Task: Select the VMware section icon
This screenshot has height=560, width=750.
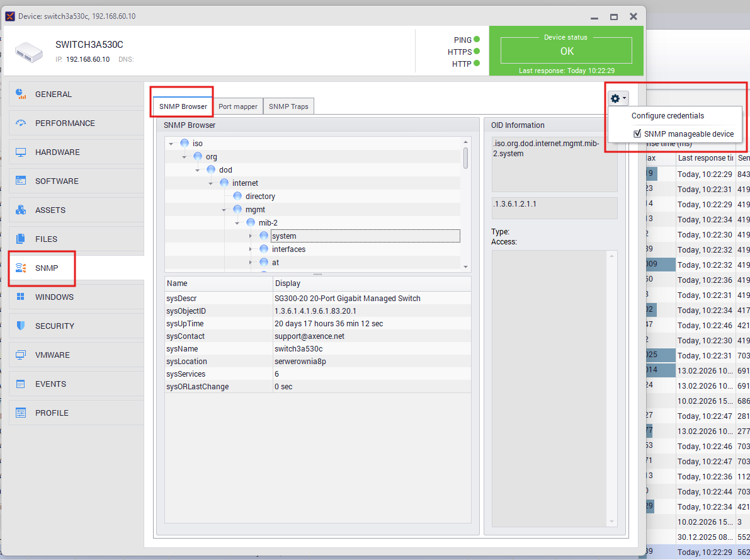Action: [x=21, y=355]
